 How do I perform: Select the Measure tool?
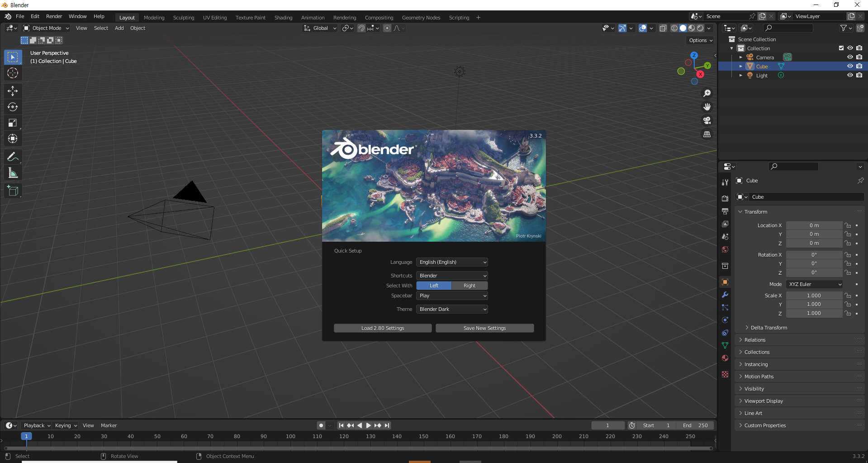13,173
